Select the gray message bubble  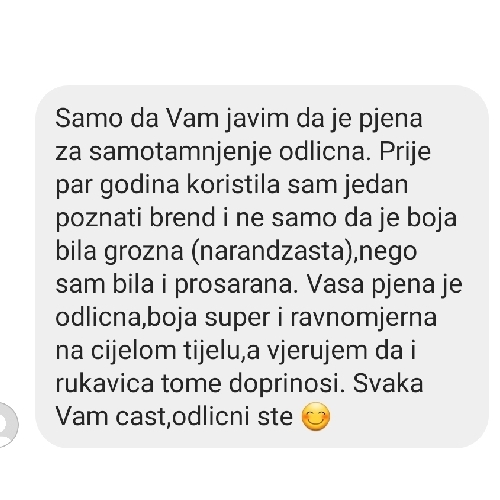tap(262, 266)
